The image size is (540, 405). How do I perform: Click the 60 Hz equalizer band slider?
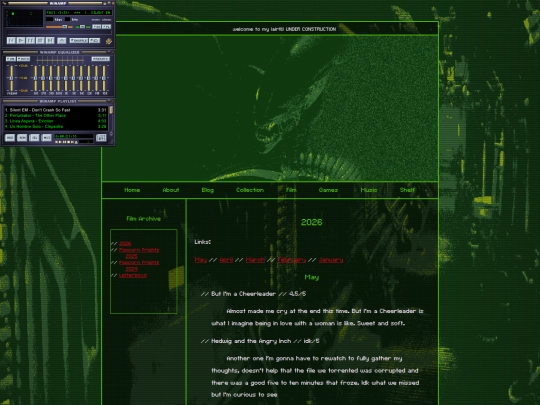coord(35,78)
